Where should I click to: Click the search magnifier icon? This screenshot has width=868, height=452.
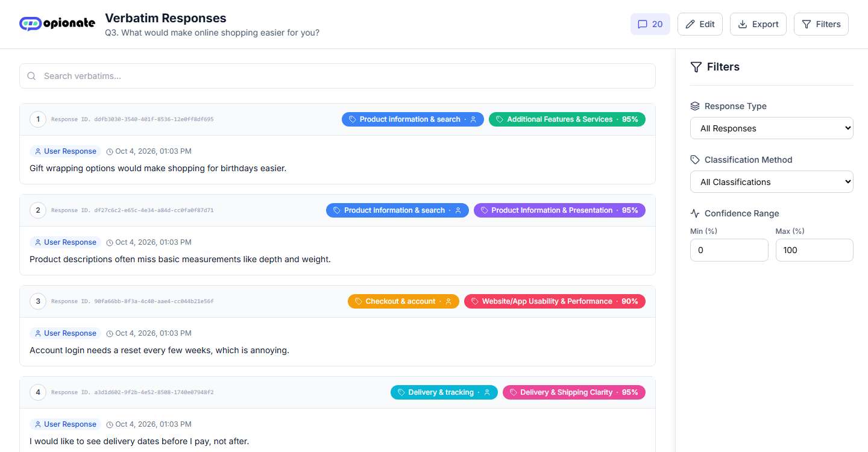pyautogui.click(x=32, y=76)
